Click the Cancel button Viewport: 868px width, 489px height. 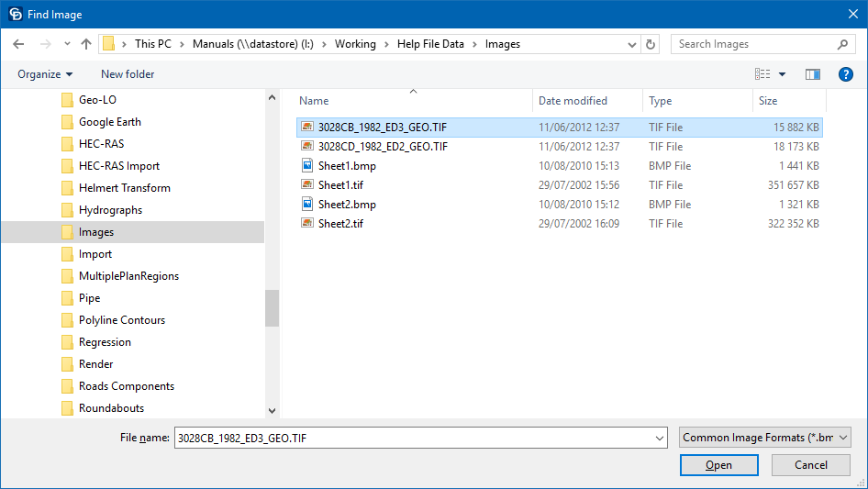[x=811, y=465]
